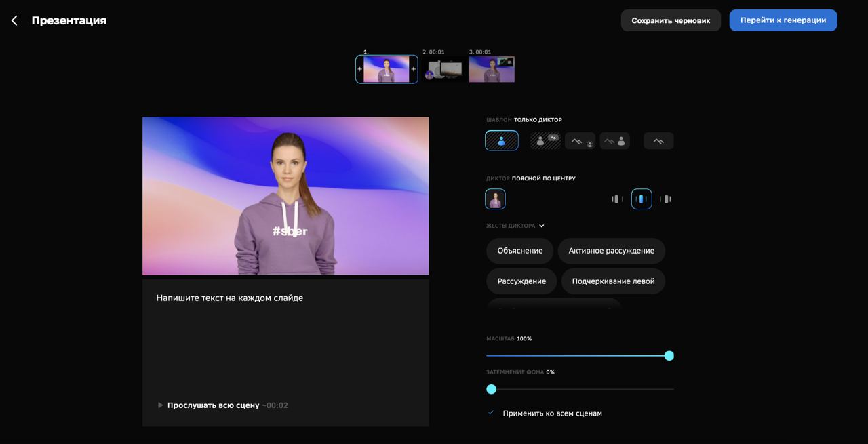Toggle Применить ко всем сценам checkbox
Screen dimensions: 868x444
point(491,413)
